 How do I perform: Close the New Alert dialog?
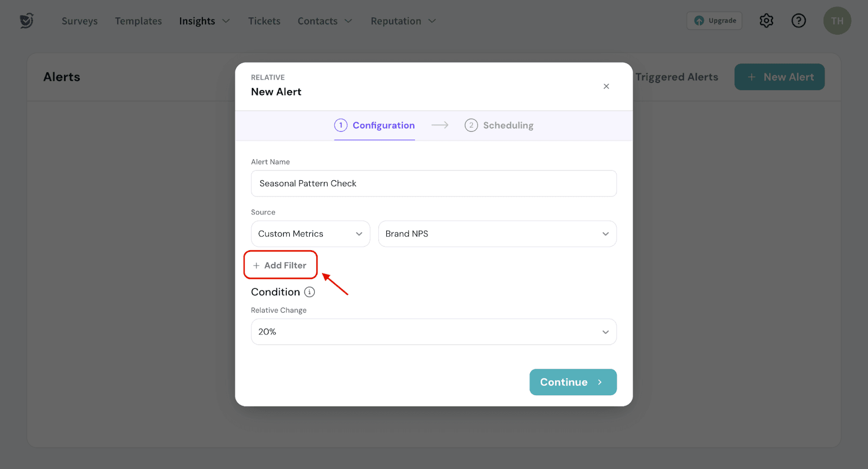pyautogui.click(x=606, y=86)
